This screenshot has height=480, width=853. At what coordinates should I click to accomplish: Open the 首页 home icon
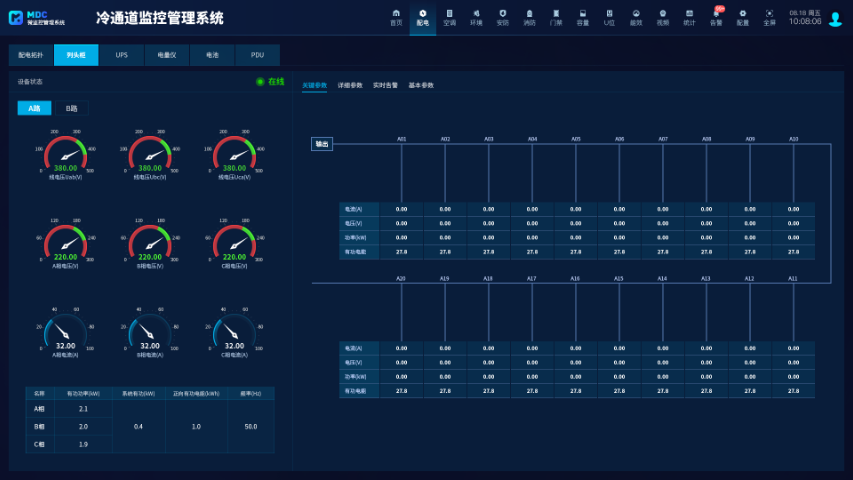pyautogui.click(x=396, y=16)
